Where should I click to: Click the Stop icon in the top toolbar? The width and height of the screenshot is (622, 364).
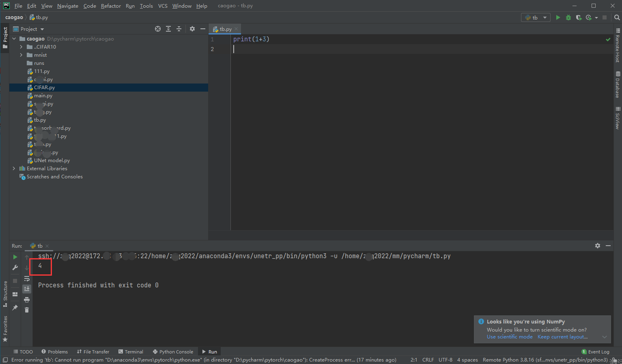click(x=605, y=17)
